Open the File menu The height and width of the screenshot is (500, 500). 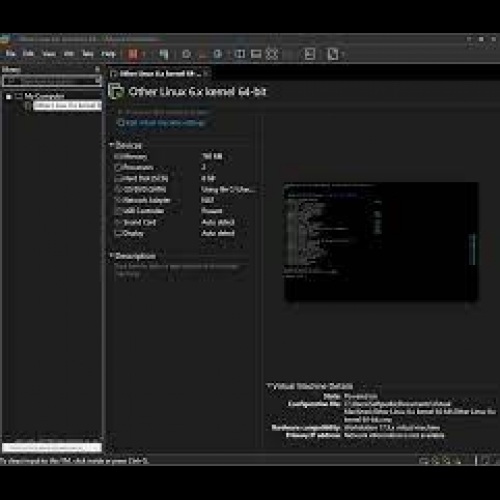point(10,54)
